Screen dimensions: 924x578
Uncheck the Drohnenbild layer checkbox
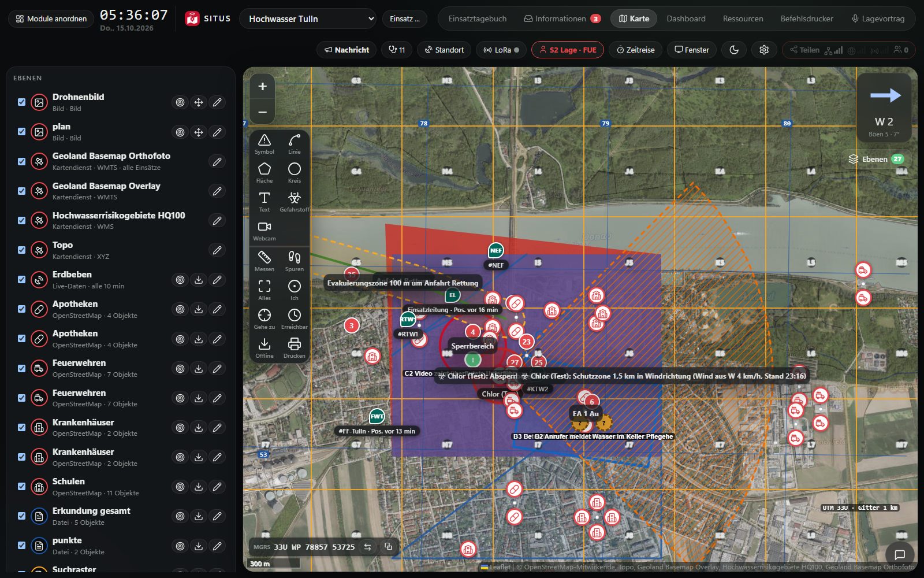point(22,102)
